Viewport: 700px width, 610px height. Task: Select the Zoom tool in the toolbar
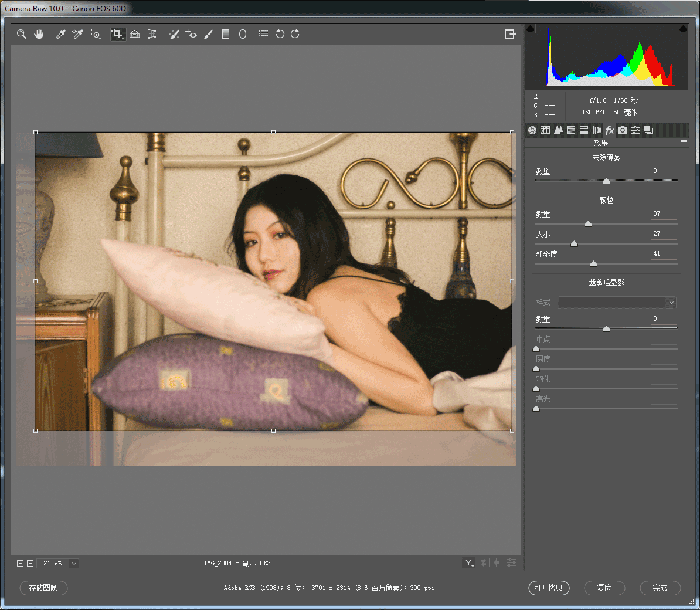[22, 34]
